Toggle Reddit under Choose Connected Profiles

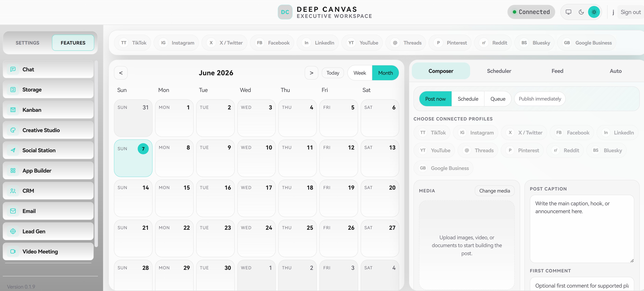pyautogui.click(x=565, y=150)
